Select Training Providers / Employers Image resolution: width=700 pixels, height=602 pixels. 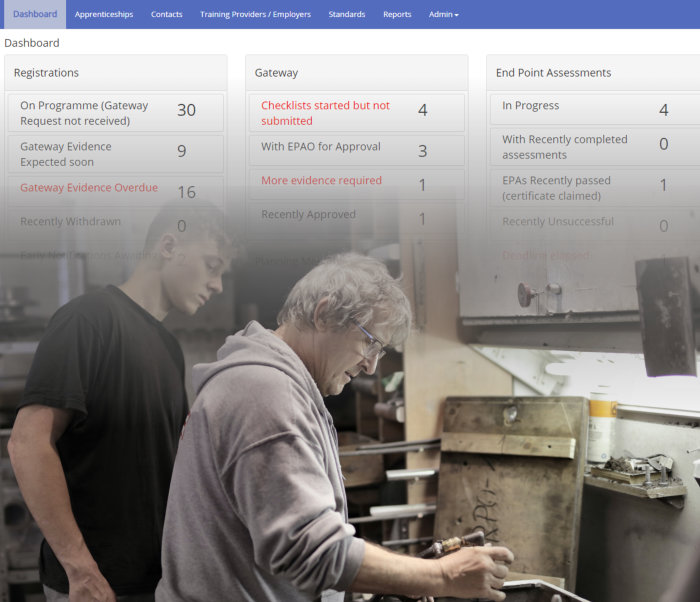click(x=255, y=14)
